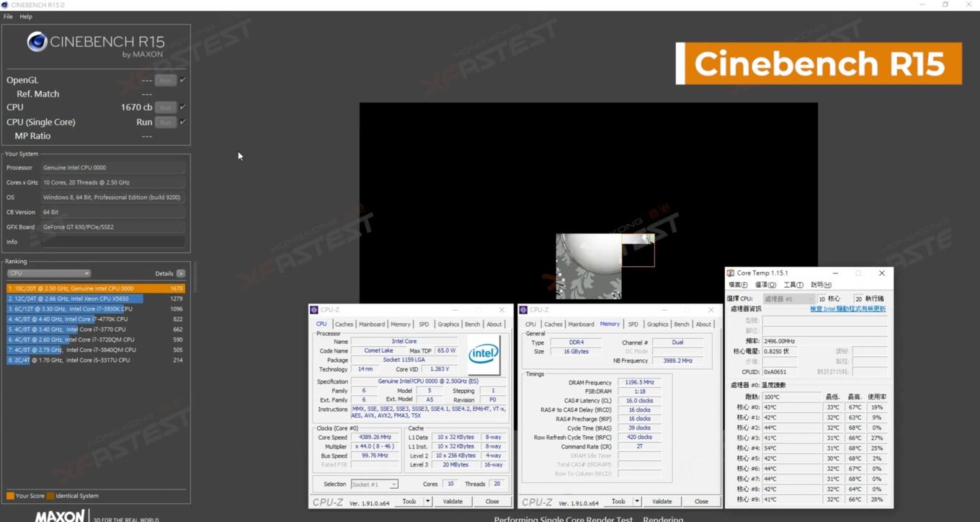
Task: Open Core Temp 工具(T) tools menu
Action: tap(793, 285)
